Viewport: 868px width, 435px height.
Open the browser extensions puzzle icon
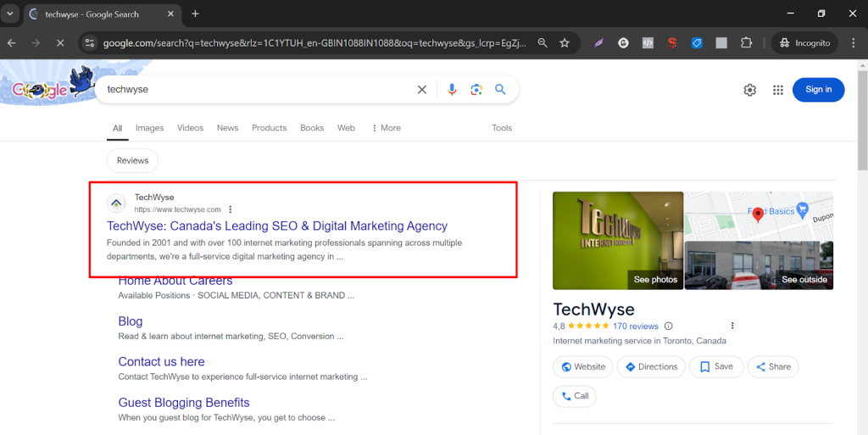coord(746,42)
